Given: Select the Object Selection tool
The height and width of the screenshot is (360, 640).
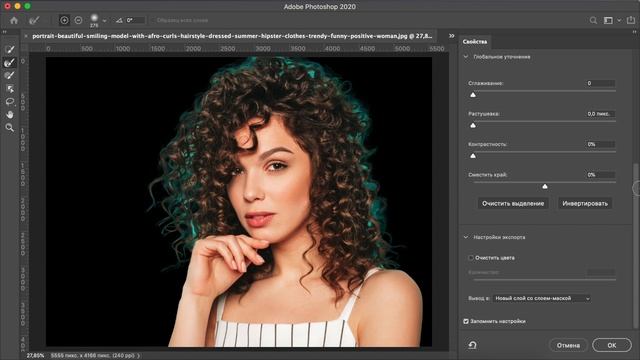Looking at the screenshot, I should tap(10, 89).
